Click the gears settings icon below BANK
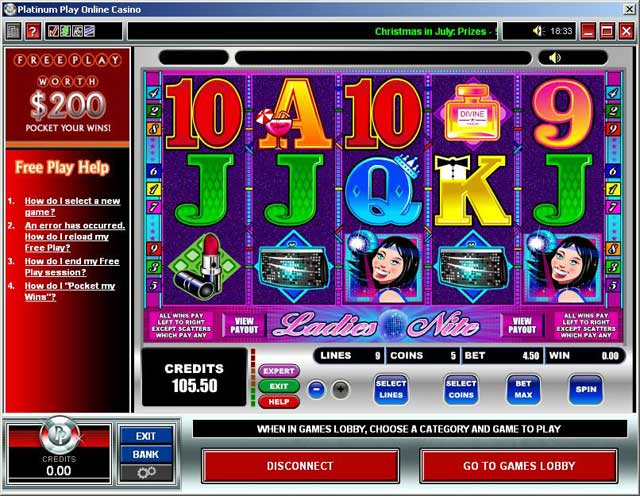 (146, 473)
